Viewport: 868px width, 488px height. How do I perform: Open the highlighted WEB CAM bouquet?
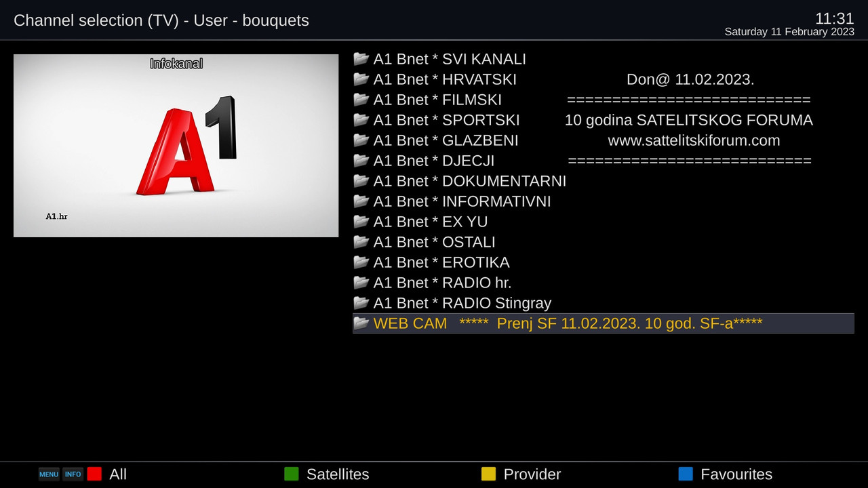pyautogui.click(x=604, y=323)
